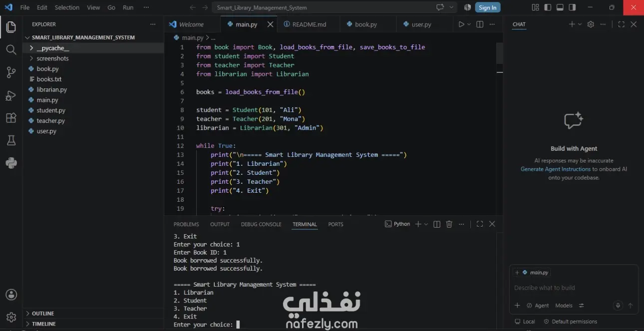Screen dimensions: 644x331
Task: Click the Sign In button
Action: [487, 7]
